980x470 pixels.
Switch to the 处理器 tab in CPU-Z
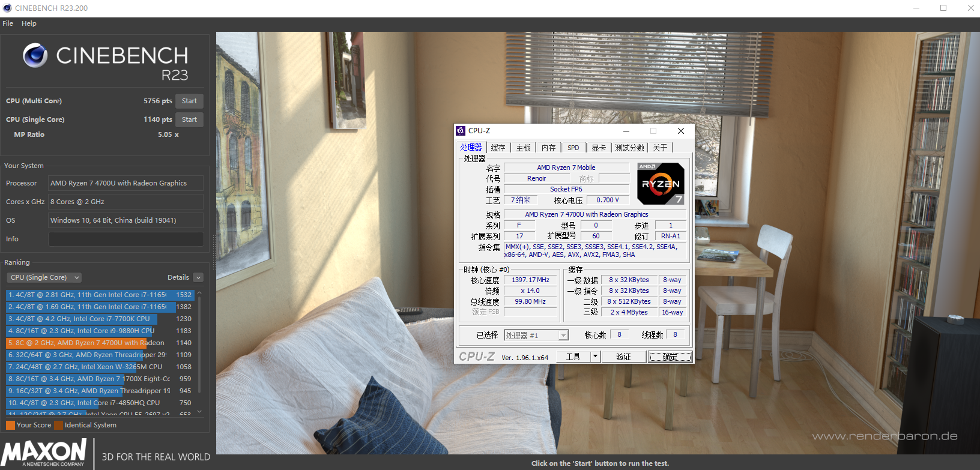(x=471, y=147)
